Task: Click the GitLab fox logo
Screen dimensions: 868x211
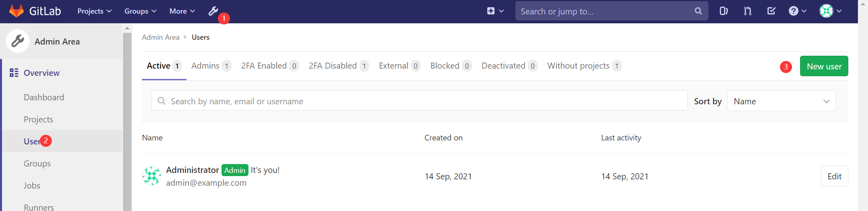Action: (x=16, y=11)
